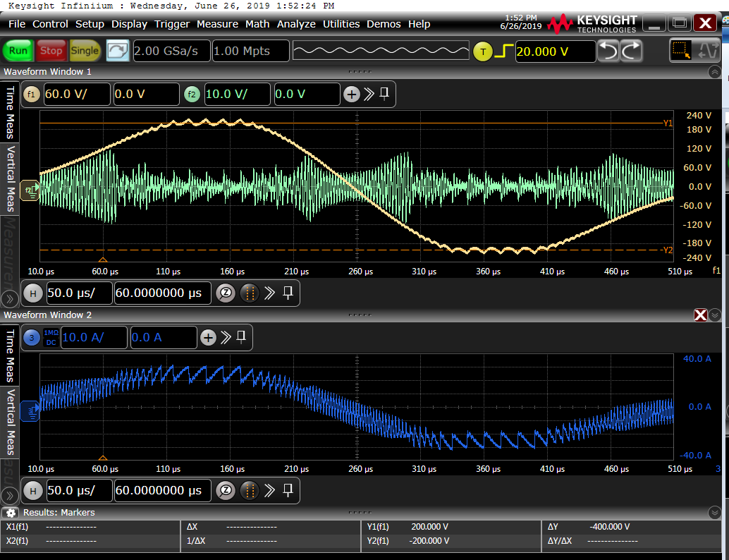729x560 pixels.
Task: Click the yellow T trigger icon
Action: click(x=482, y=51)
